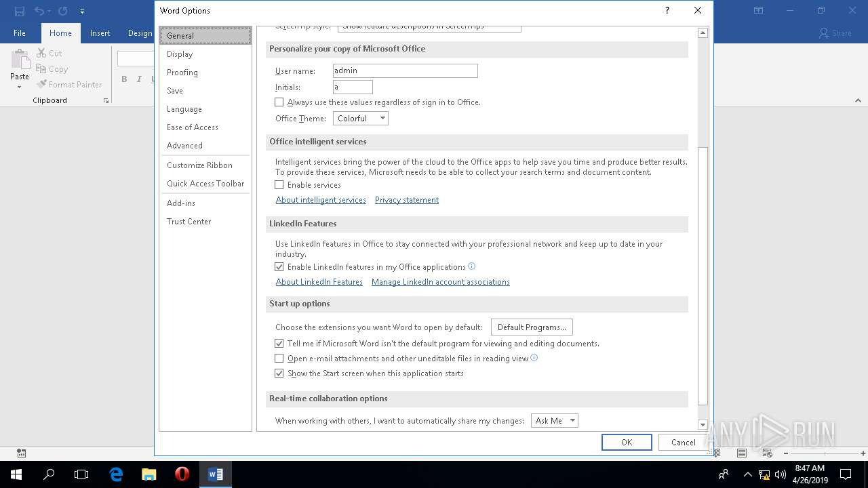This screenshot has width=868, height=488.
Task: Open the Trust Center category
Action: (205, 222)
